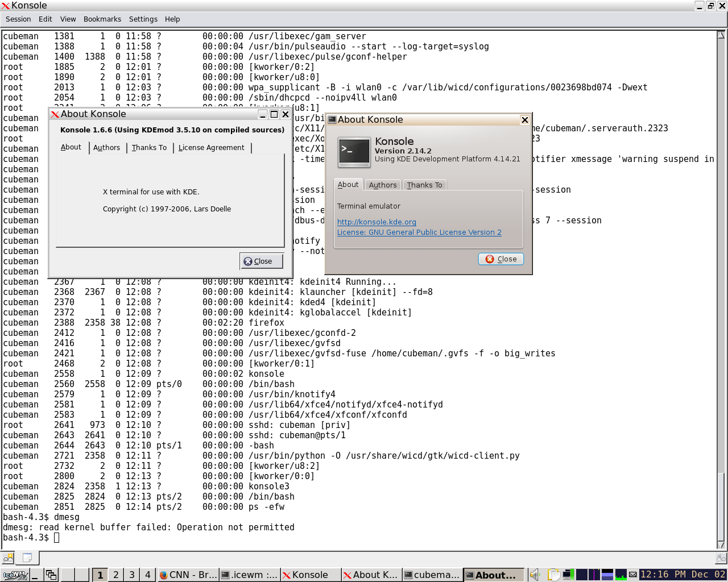This screenshot has width=728, height=582.
Task: Open the IceWM start menu logo
Action: pos(15,575)
